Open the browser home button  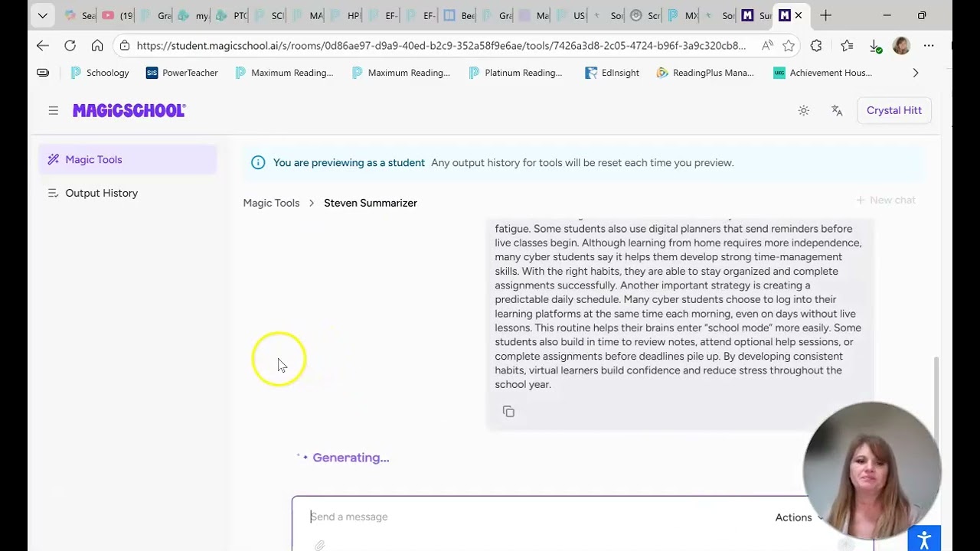[97, 46]
